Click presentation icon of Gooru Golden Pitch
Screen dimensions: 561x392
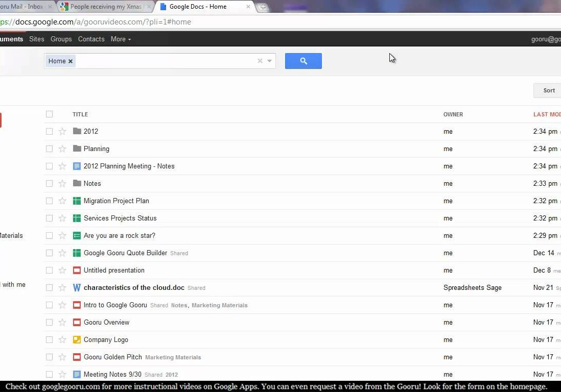(77, 357)
